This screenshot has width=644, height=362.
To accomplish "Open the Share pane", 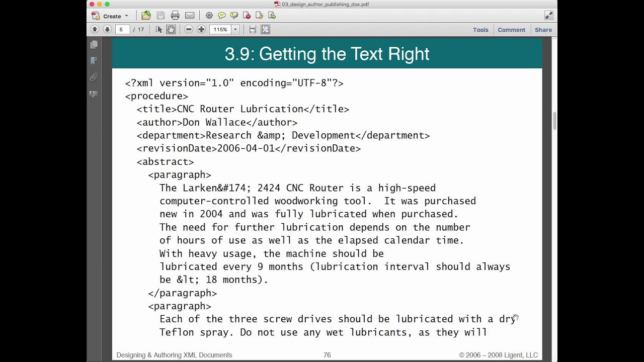I will (543, 30).
